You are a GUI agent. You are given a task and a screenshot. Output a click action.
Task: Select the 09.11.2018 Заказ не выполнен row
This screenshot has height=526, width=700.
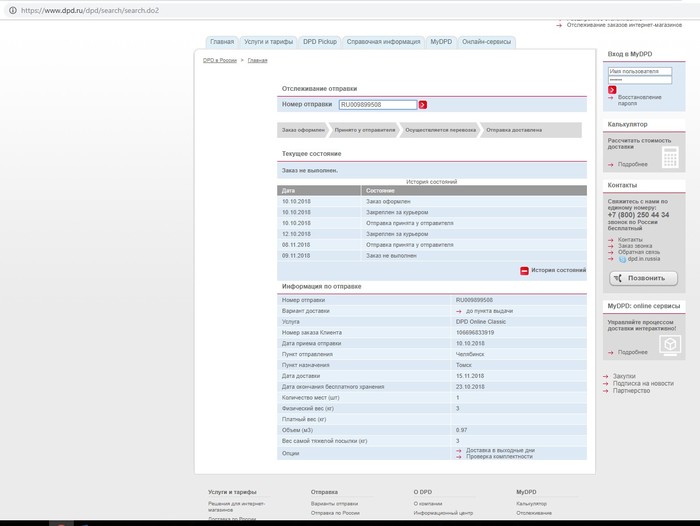[432, 256]
